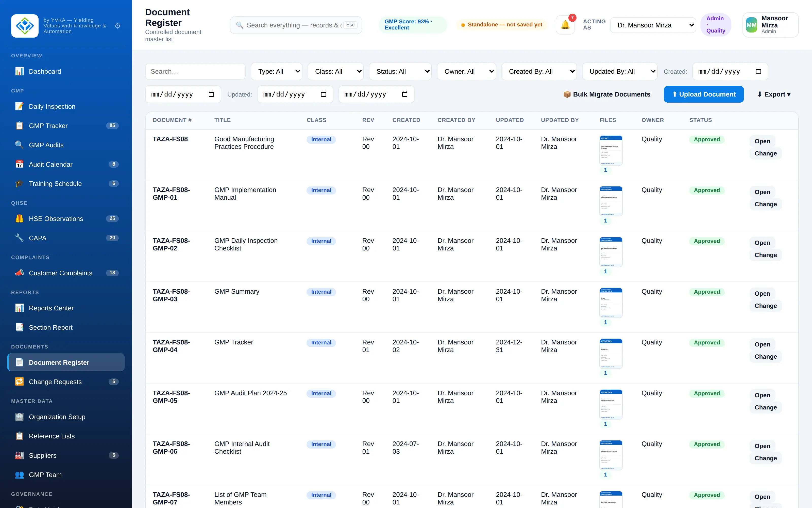Click the document search field

195,71
